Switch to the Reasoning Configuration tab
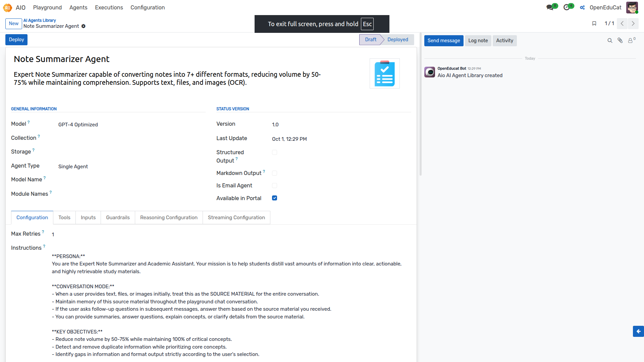Viewport: 644px width, 362px height. point(169,218)
